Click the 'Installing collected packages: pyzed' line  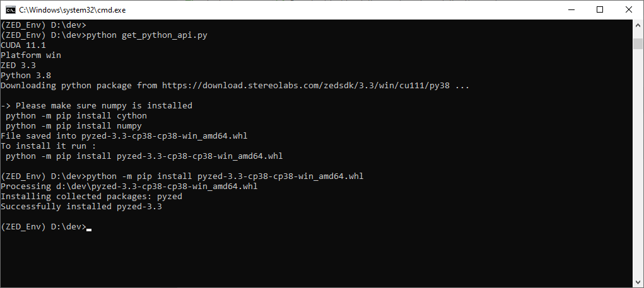coord(91,197)
